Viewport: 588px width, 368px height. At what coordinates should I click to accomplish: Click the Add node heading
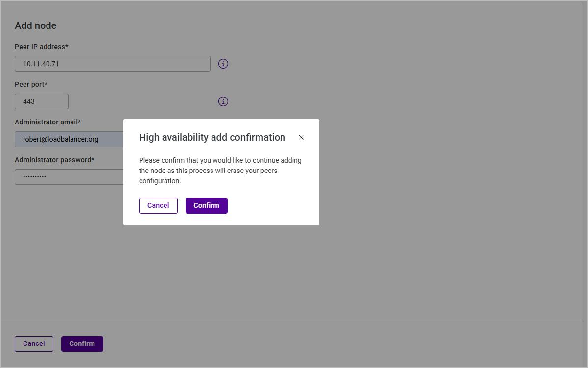click(x=36, y=25)
